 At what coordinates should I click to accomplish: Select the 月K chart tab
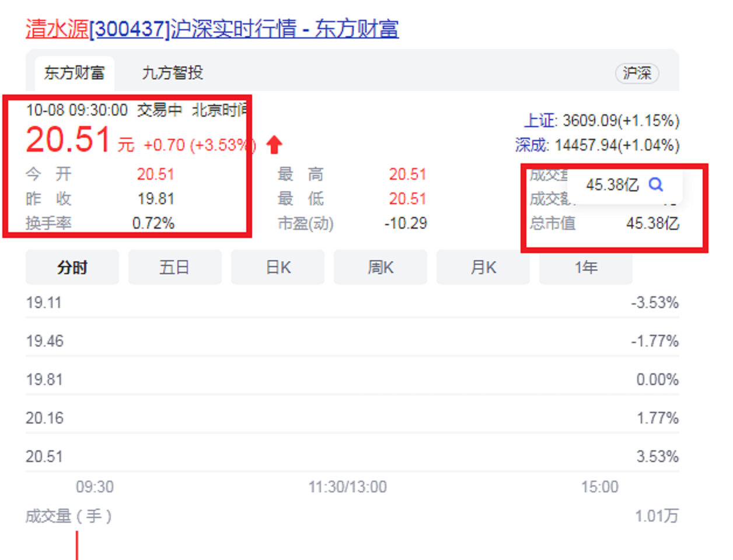483,267
